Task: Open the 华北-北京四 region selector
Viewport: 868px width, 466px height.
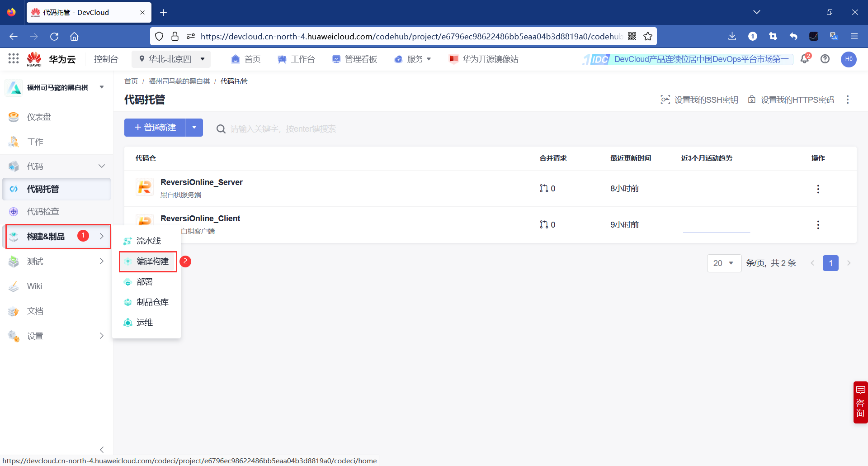Action: pos(171,59)
